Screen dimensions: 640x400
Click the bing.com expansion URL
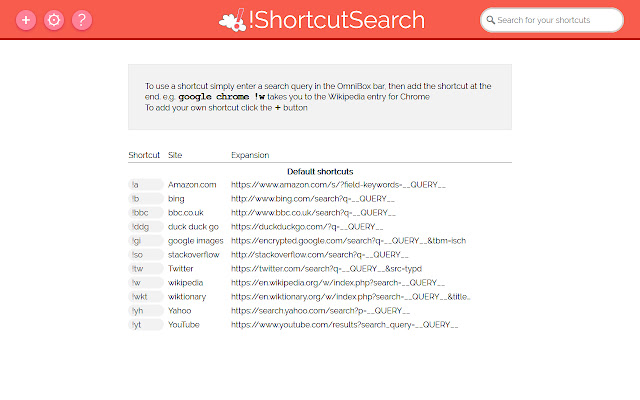[313, 199]
